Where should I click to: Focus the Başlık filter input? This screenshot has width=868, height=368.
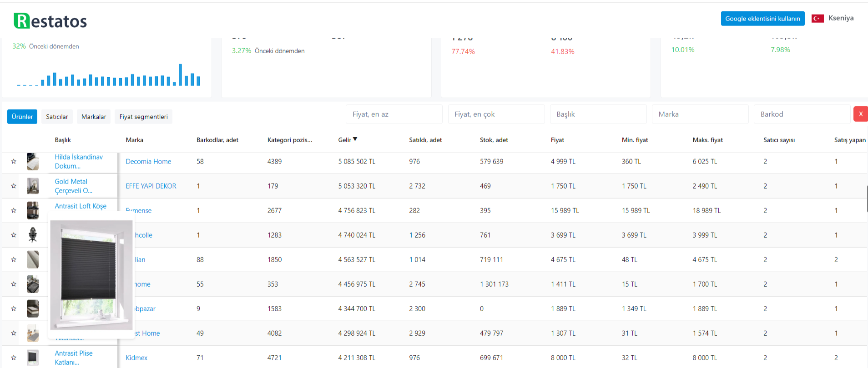coord(598,114)
